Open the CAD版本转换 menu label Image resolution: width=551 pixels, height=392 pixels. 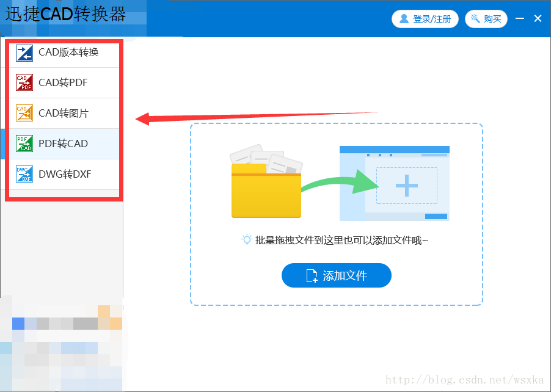coord(68,53)
